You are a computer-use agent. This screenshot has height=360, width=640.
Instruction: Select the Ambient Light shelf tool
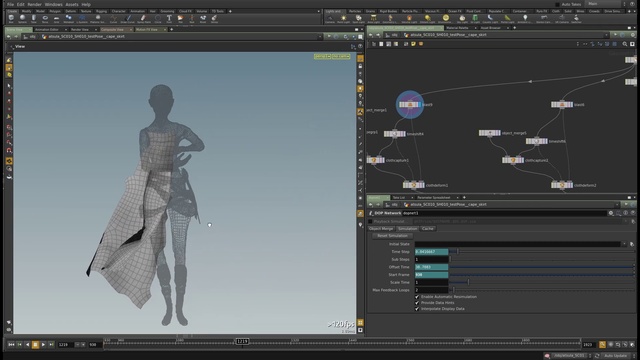525,18
